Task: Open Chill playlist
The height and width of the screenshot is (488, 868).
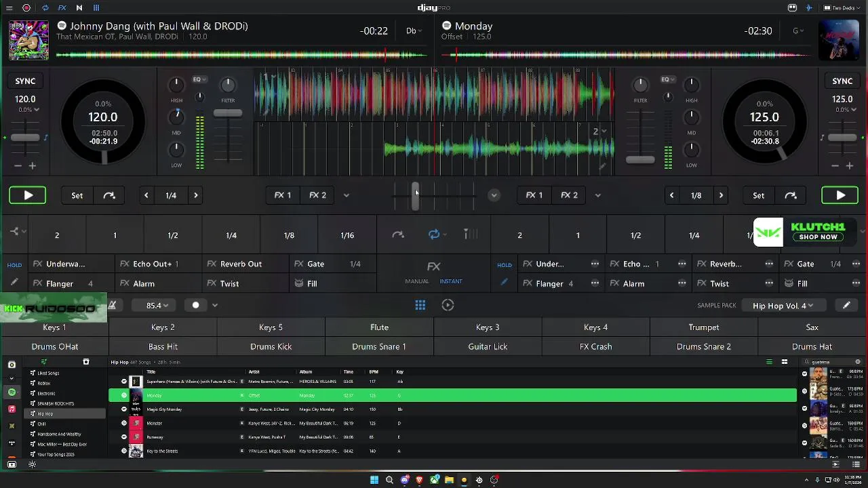Action: pyautogui.click(x=41, y=424)
